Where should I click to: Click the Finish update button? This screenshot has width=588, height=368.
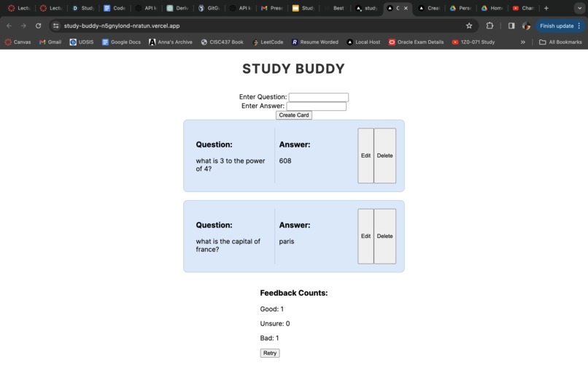coord(560,26)
